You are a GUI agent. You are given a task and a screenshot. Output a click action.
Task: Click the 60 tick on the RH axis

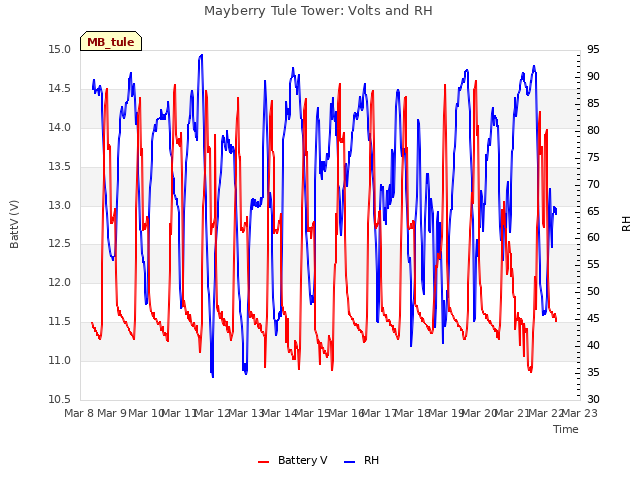click(x=593, y=238)
